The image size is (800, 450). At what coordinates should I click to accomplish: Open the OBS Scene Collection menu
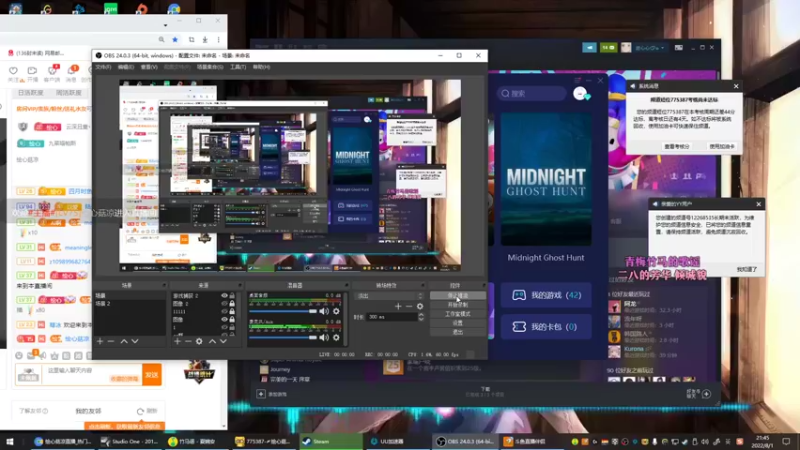coord(210,67)
